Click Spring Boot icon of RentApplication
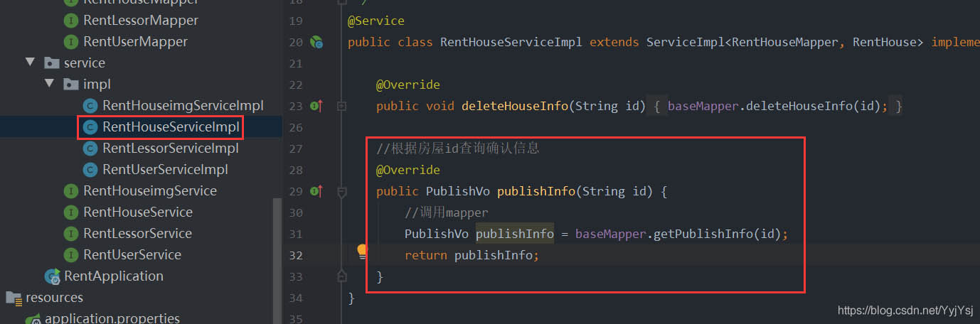 (x=52, y=276)
